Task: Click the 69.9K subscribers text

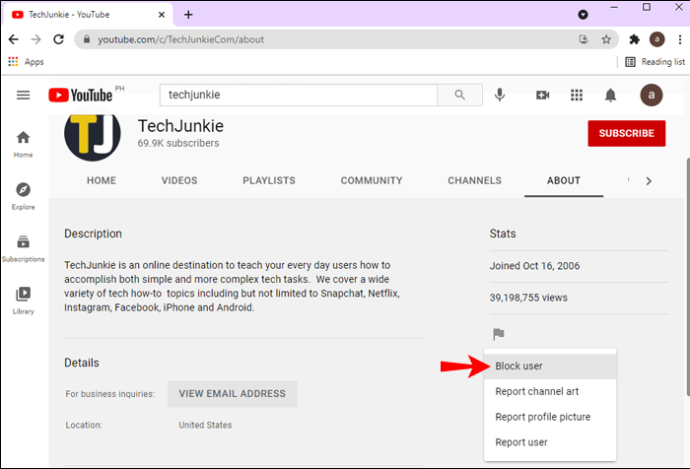Action: coord(178,143)
